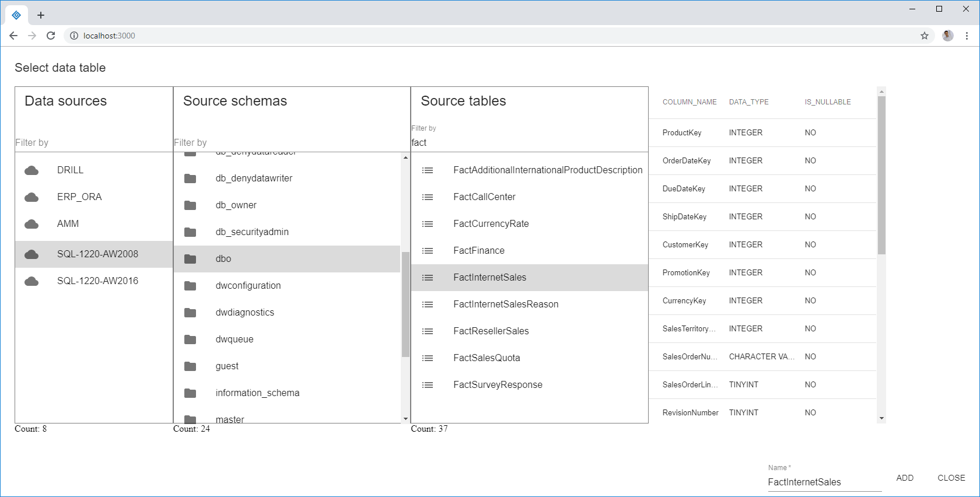The image size is (980, 497).
Task: Open a new browser tab
Action: [x=41, y=15]
